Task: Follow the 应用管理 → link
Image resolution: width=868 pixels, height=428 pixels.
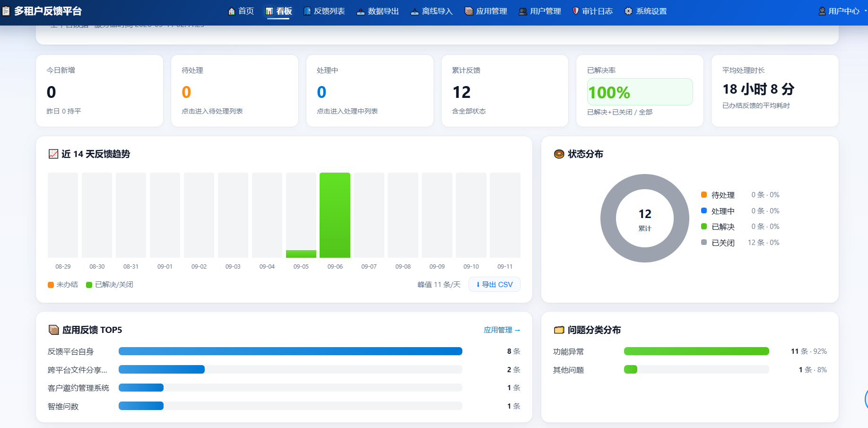Action: pos(502,330)
